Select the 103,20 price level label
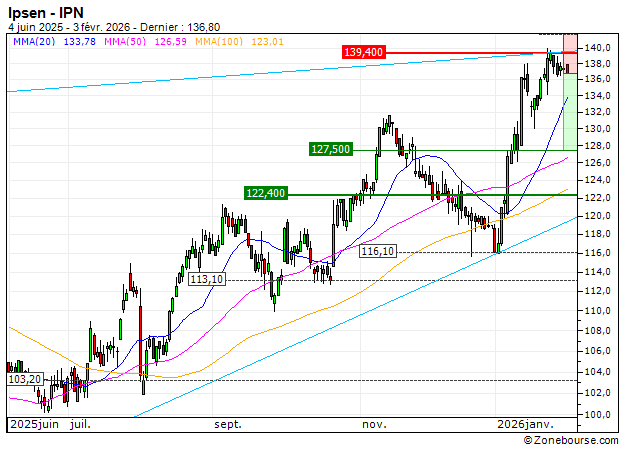 coord(24,380)
